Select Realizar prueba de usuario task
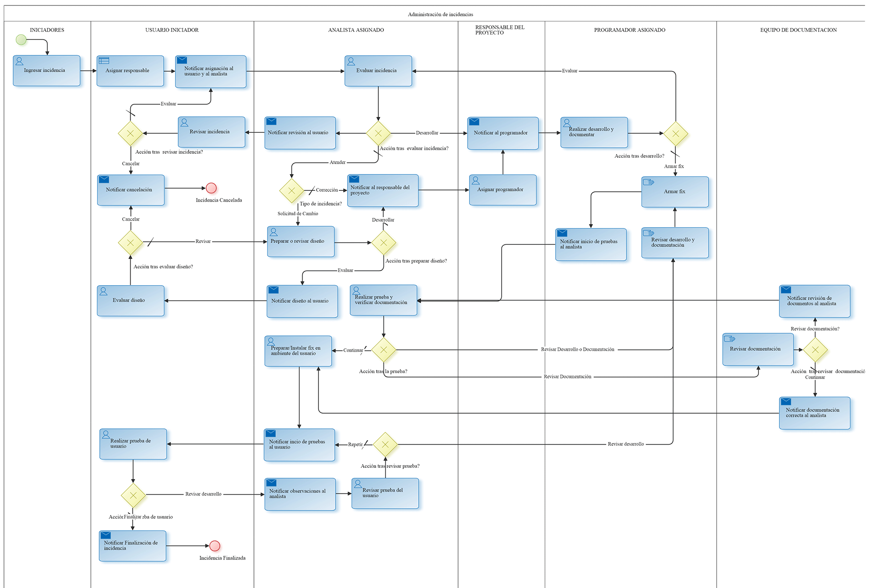 (133, 444)
